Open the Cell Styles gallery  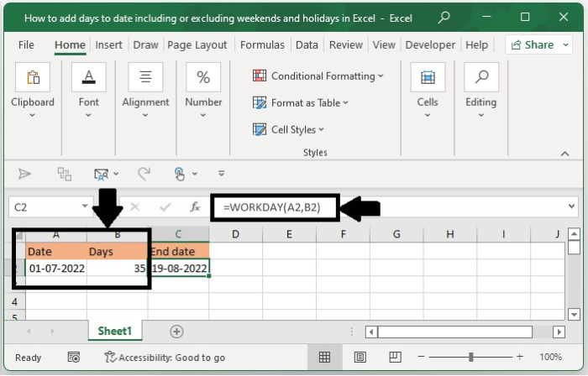289,129
